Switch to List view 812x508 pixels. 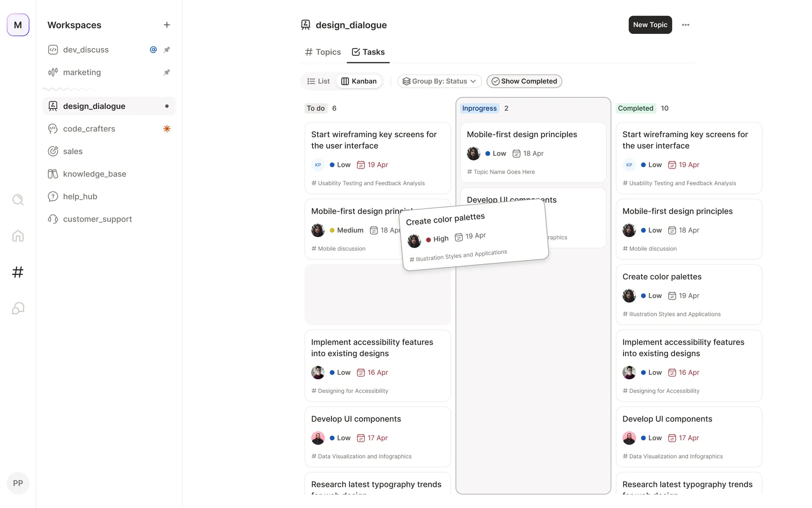click(x=318, y=81)
